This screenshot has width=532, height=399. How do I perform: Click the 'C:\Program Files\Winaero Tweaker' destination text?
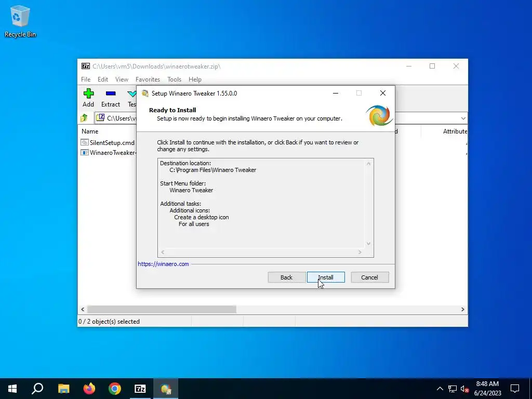click(212, 170)
